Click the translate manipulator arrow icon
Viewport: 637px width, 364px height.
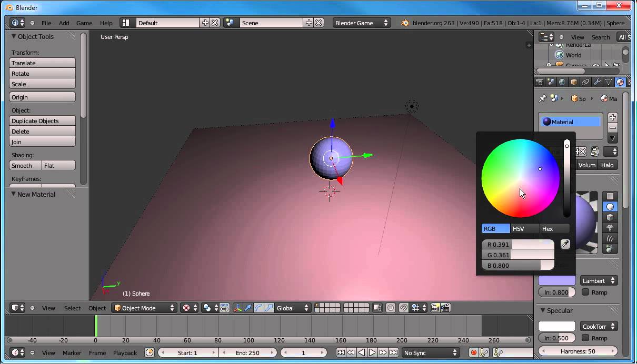pos(248,308)
